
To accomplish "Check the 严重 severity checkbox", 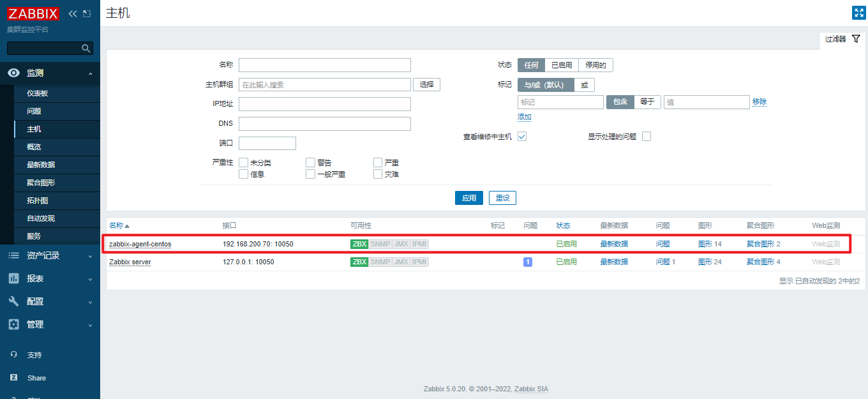I will [378, 163].
